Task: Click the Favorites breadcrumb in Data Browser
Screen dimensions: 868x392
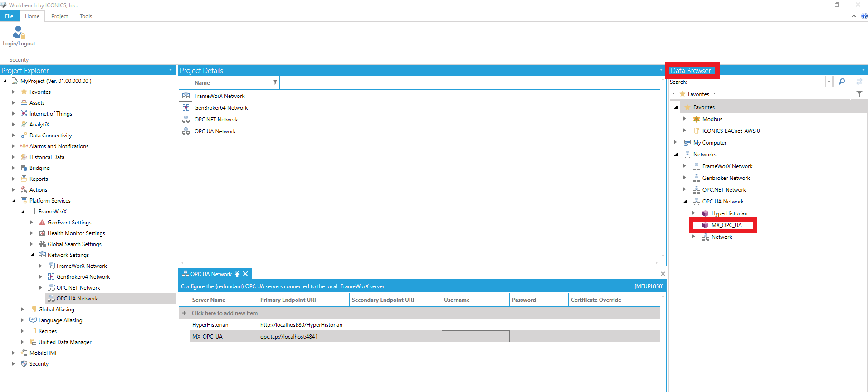Action: point(698,94)
